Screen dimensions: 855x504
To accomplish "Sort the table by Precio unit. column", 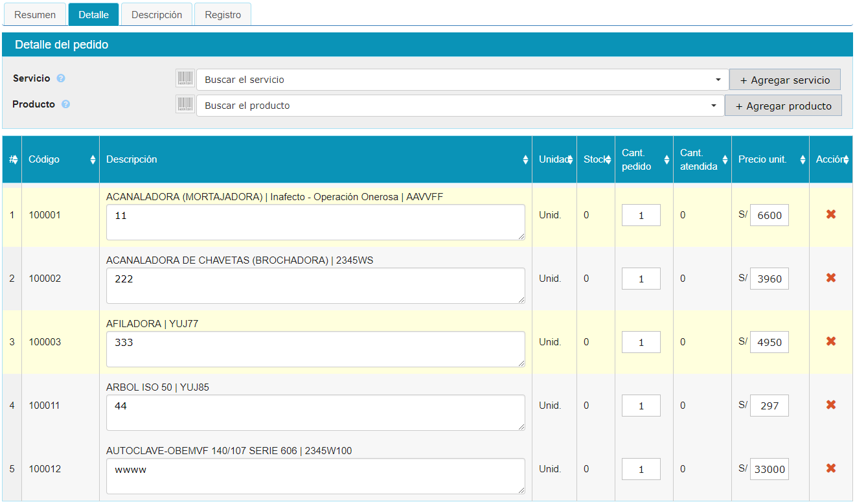I will click(x=769, y=159).
